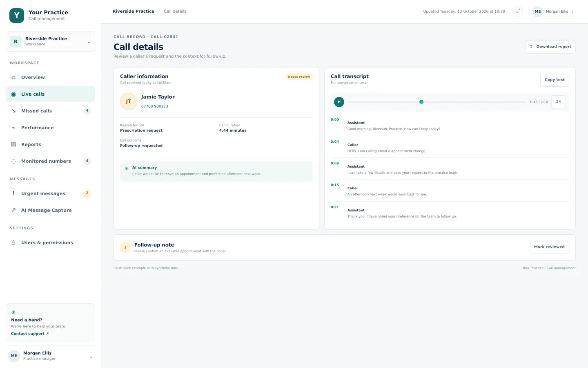588x368 pixels.
Task: Open Missed calls
Action: [x=50, y=111]
